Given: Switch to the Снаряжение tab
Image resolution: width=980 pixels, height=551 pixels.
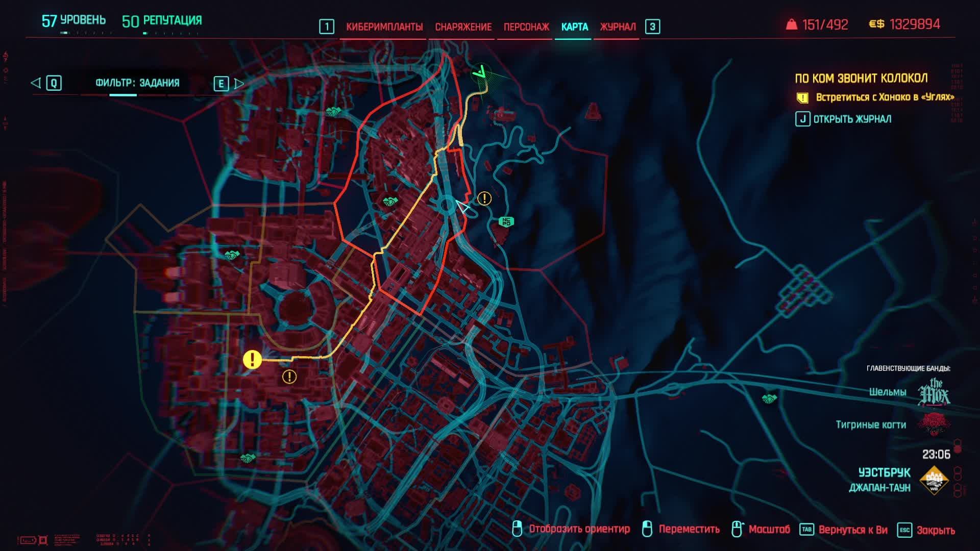Looking at the screenshot, I should (463, 27).
